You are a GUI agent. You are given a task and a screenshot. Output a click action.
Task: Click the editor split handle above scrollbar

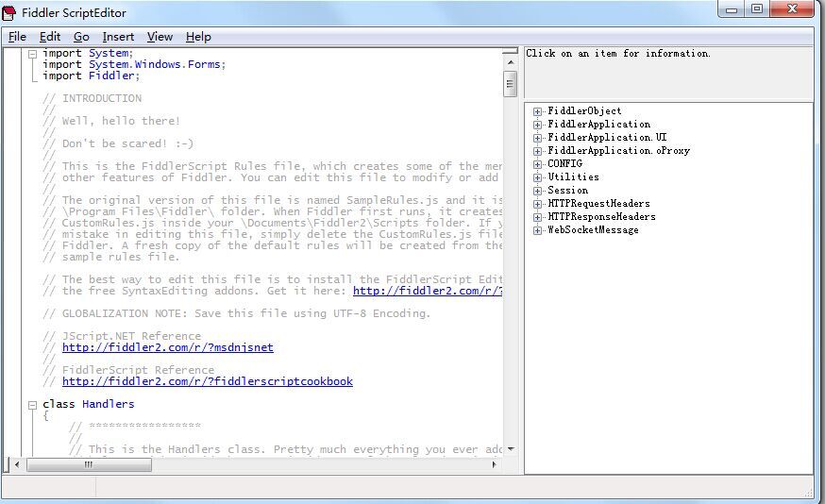click(x=510, y=51)
